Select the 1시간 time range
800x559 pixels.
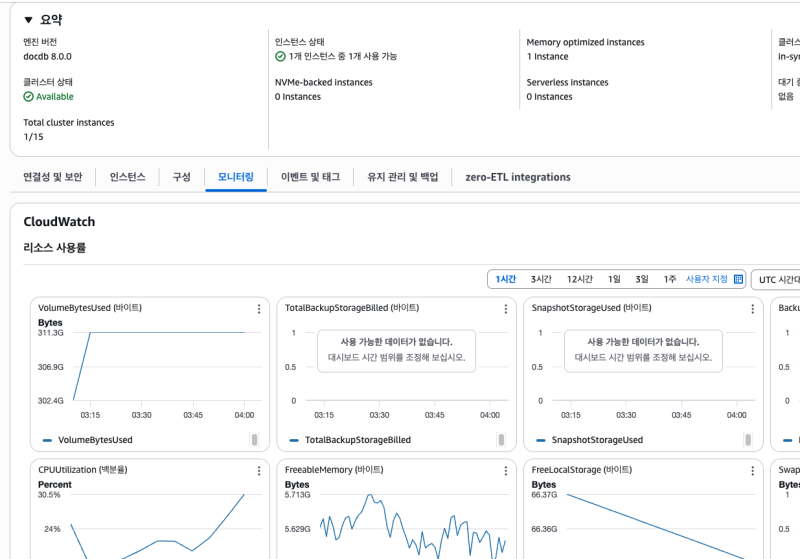tap(505, 280)
